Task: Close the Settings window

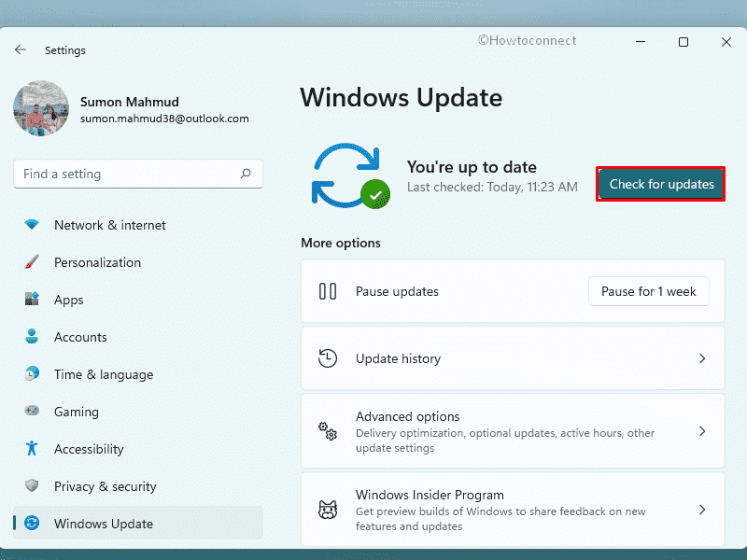Action: pos(726,42)
